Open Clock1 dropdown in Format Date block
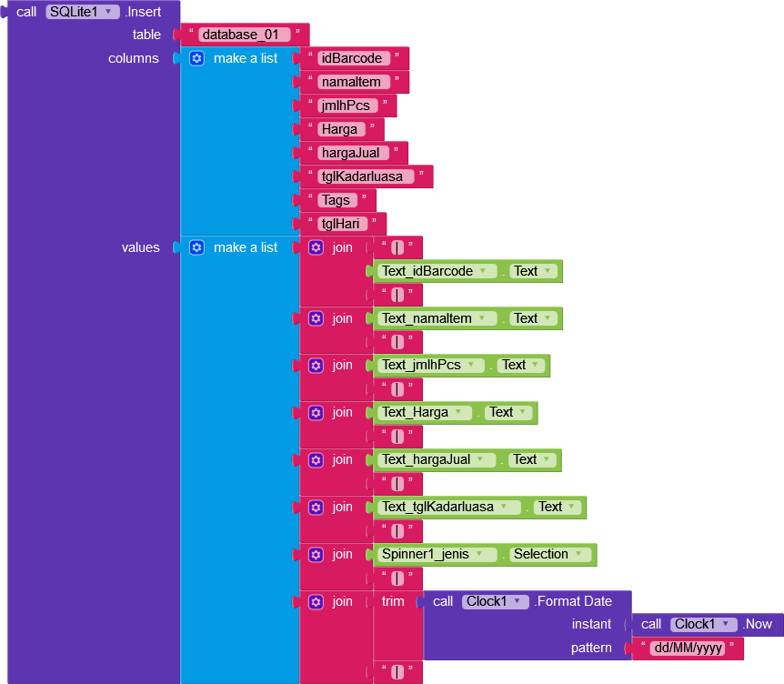 click(496, 601)
